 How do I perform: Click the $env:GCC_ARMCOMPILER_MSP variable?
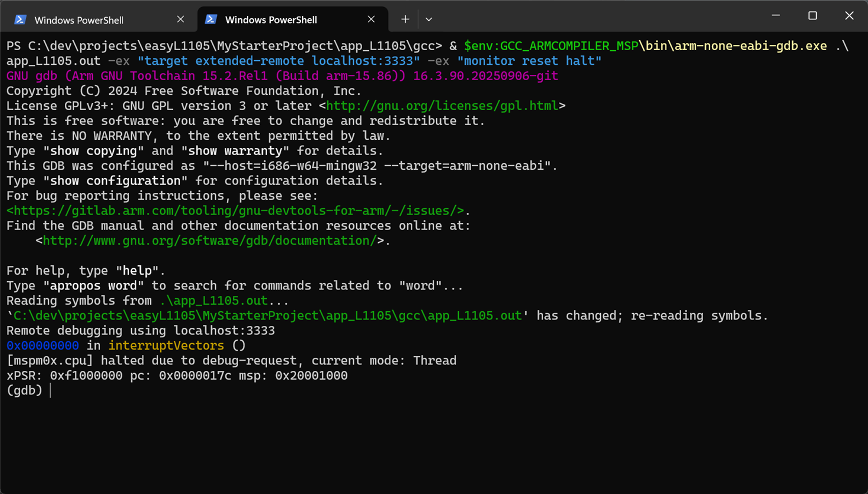pyautogui.click(x=551, y=46)
